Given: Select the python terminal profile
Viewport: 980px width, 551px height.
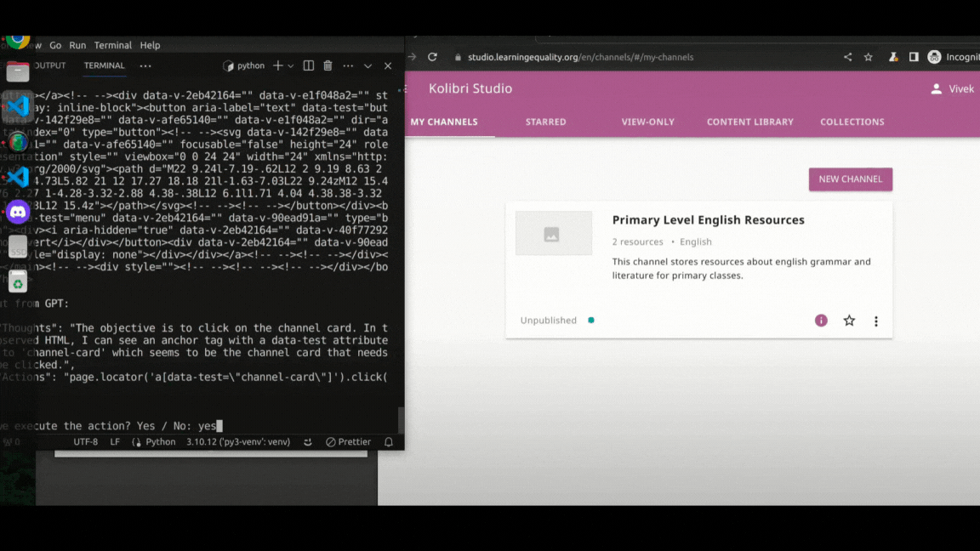Looking at the screenshot, I should 244,65.
